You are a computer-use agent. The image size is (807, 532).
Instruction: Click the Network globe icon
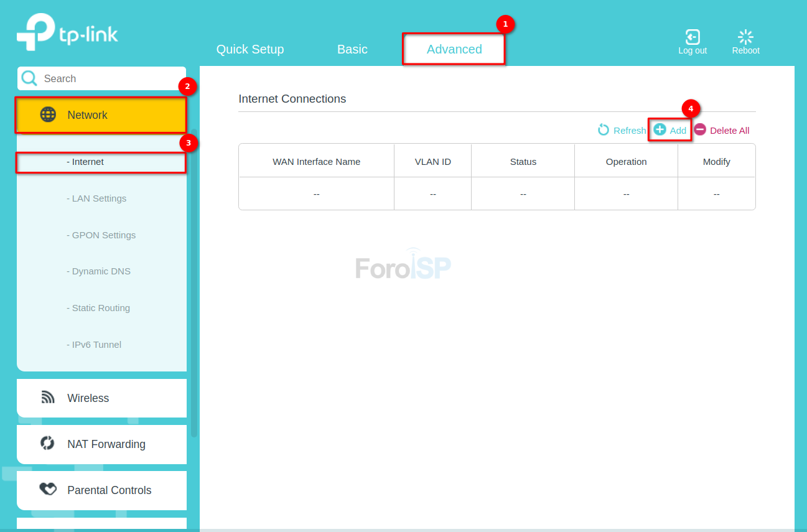point(48,114)
